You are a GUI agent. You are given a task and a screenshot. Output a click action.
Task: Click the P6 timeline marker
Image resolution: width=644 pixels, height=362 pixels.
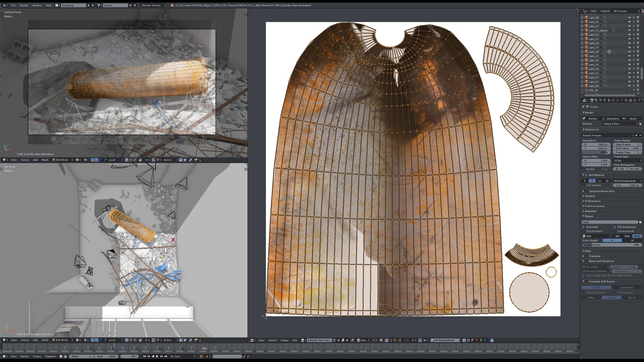[x=204, y=348]
